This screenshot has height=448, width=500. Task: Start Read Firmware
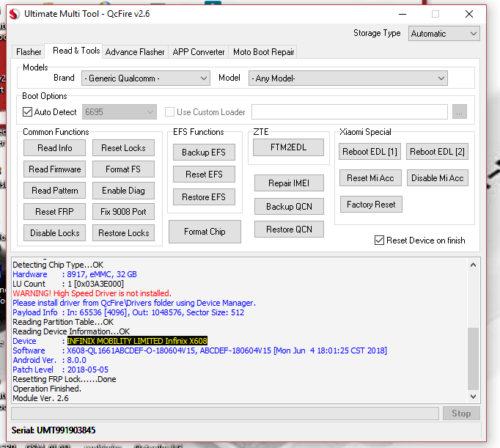(54, 169)
